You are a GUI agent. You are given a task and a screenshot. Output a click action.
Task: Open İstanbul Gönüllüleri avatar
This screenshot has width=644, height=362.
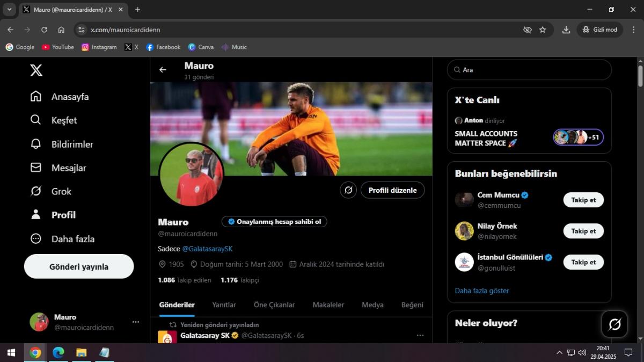point(464,262)
